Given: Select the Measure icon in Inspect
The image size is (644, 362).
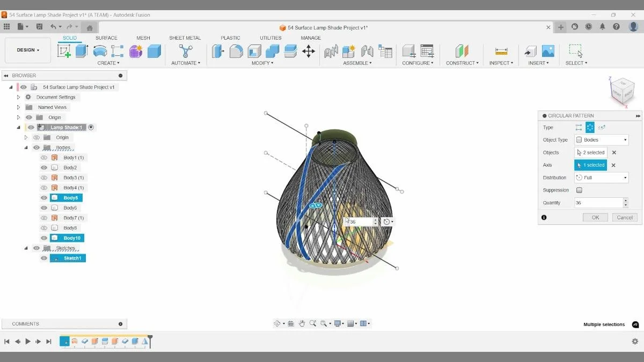Looking at the screenshot, I should point(501,51).
